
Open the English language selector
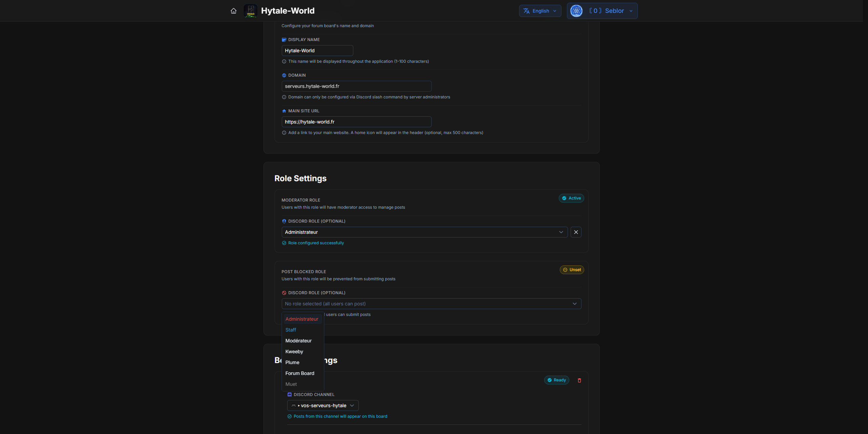(540, 11)
